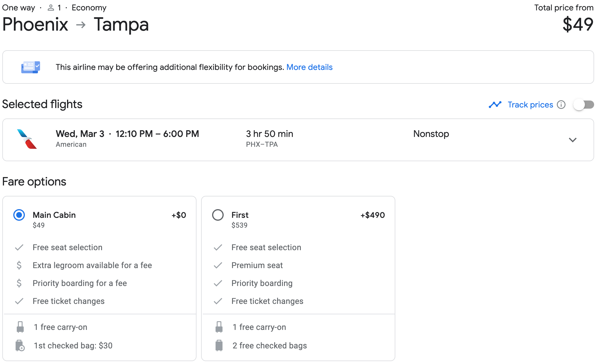597x364 pixels.
Task: Click the Main Cabin fare title
Action: (54, 215)
